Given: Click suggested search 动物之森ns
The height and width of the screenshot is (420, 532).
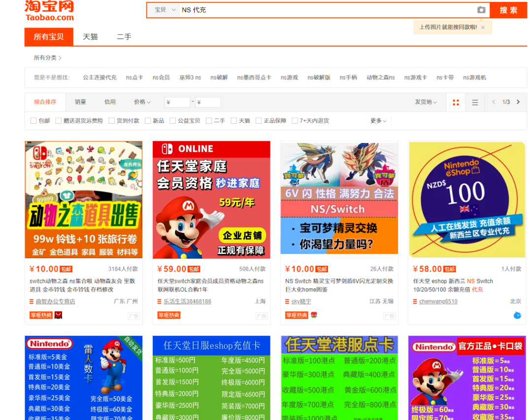Looking at the screenshot, I should 381,77.
